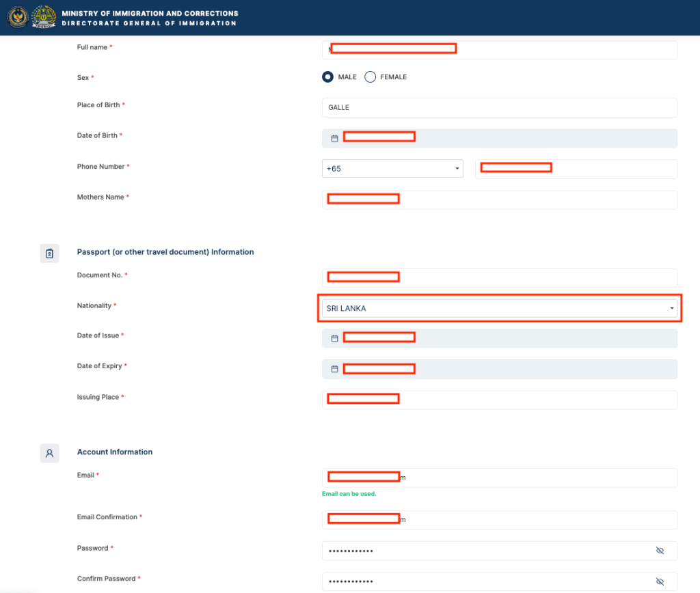700x593 pixels.
Task: Click the Ministry of Immigration and Corrections title
Action: pos(150,14)
